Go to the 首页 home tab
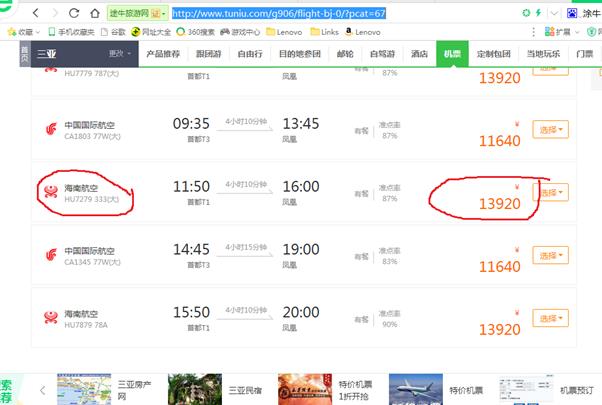 click(x=25, y=54)
